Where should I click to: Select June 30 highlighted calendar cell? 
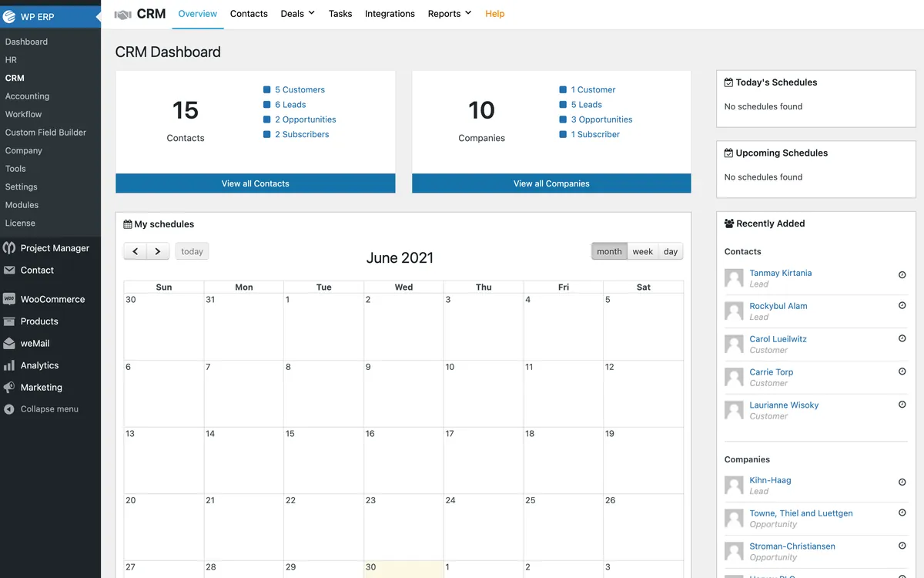[403, 569]
